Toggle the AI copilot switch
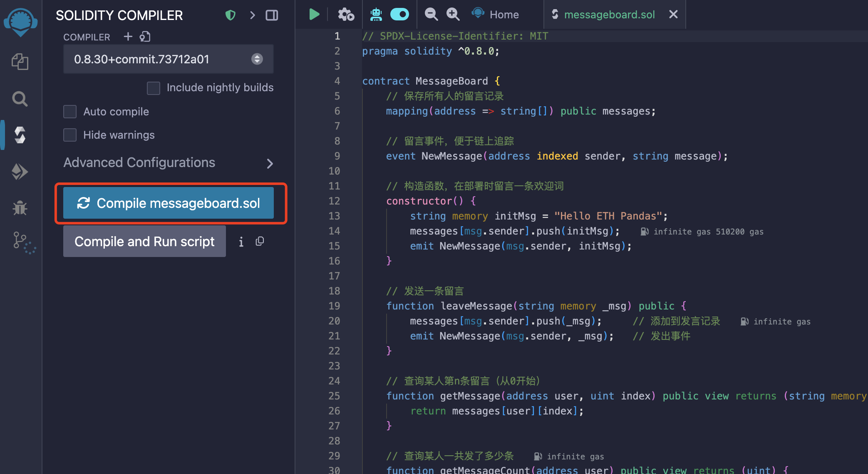 (399, 15)
